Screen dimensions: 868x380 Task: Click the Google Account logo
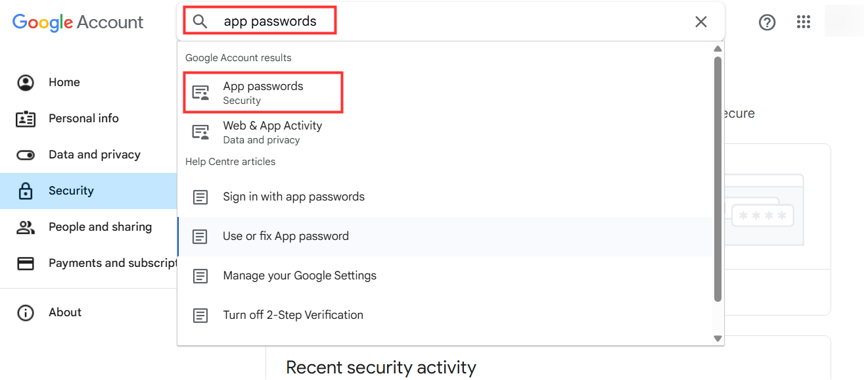(x=78, y=22)
